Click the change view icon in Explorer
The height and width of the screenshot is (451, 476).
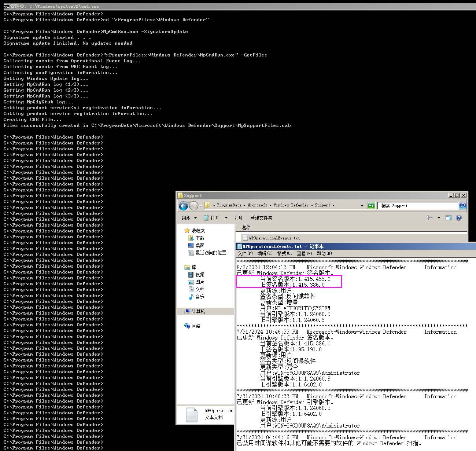coord(430,218)
